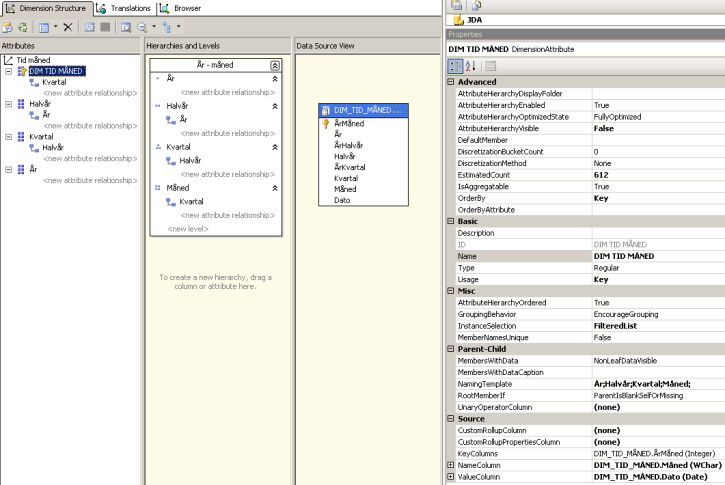Select the ÅrKvartal column in data source table
The width and height of the screenshot is (725, 485).
click(x=350, y=167)
